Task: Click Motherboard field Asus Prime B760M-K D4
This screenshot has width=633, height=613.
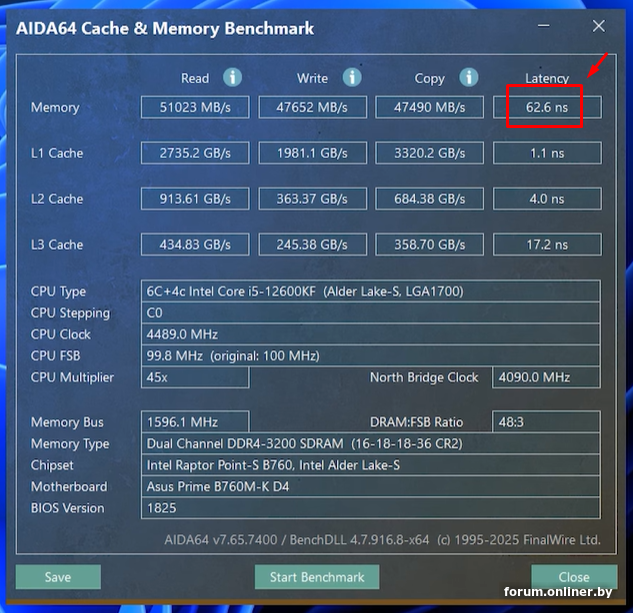Action: point(371,486)
